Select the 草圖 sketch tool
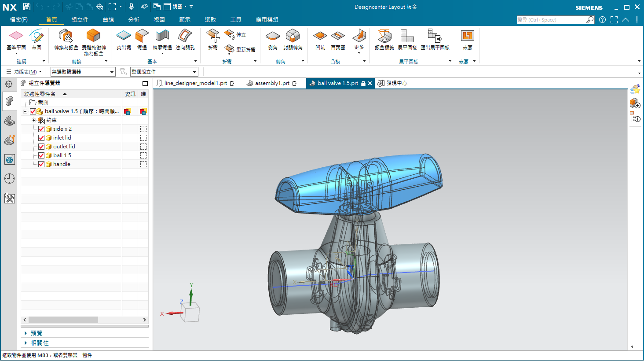This screenshot has width=644, height=361. (37, 36)
